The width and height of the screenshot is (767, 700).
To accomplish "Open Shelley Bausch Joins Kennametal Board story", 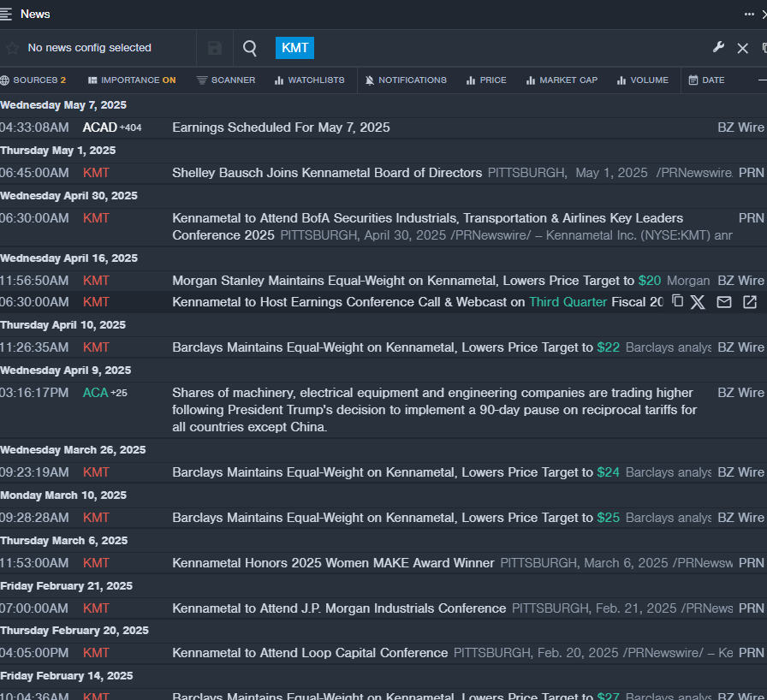I will (327, 173).
